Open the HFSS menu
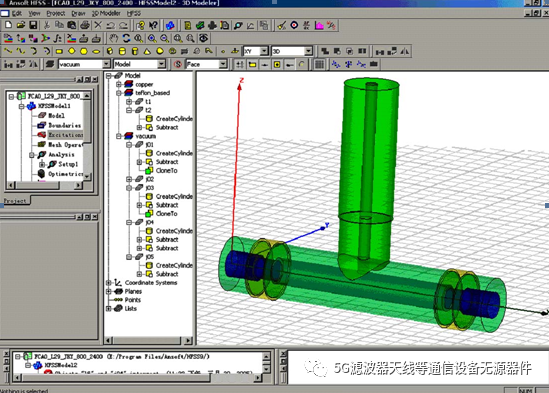This screenshot has height=393, width=549. (134, 13)
